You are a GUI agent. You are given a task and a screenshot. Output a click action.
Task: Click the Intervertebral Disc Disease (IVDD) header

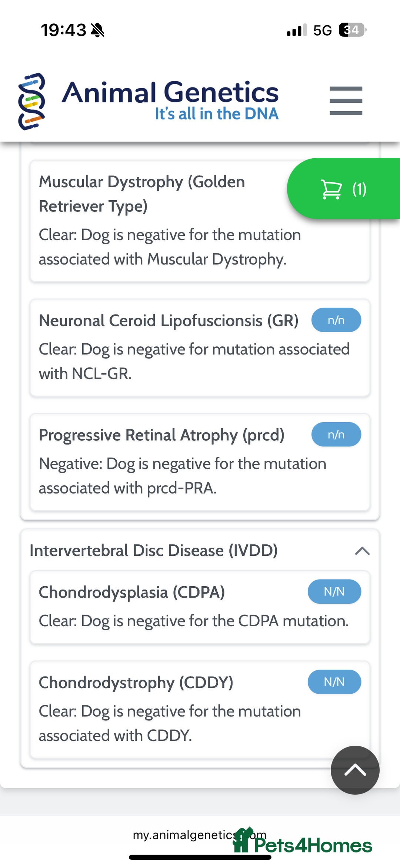coord(154,551)
